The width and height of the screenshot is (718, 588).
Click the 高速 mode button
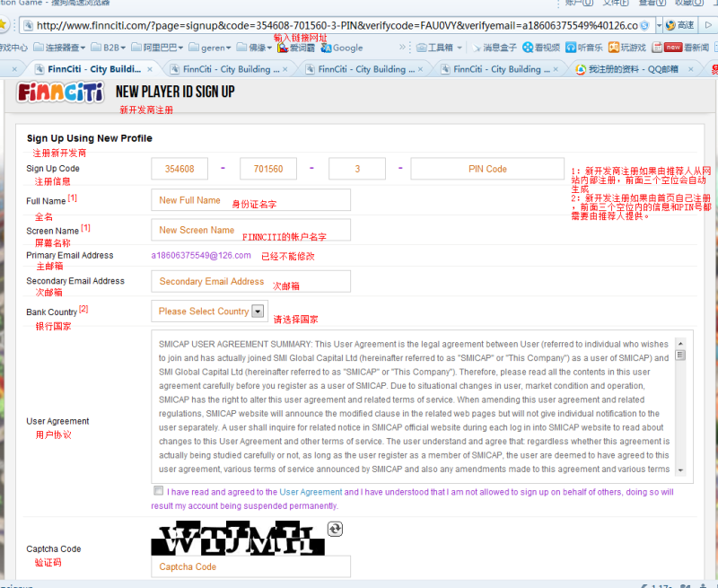[679, 25]
